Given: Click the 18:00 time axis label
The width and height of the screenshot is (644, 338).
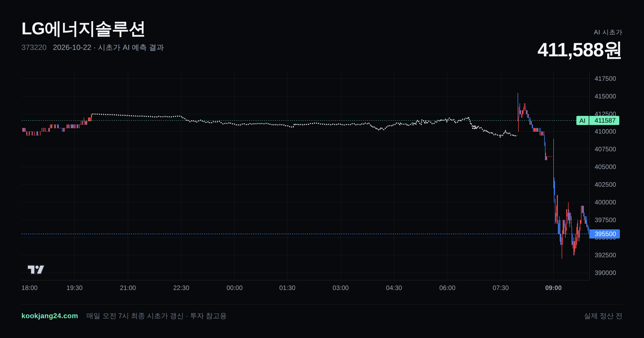Looking at the screenshot, I should click(30, 288).
